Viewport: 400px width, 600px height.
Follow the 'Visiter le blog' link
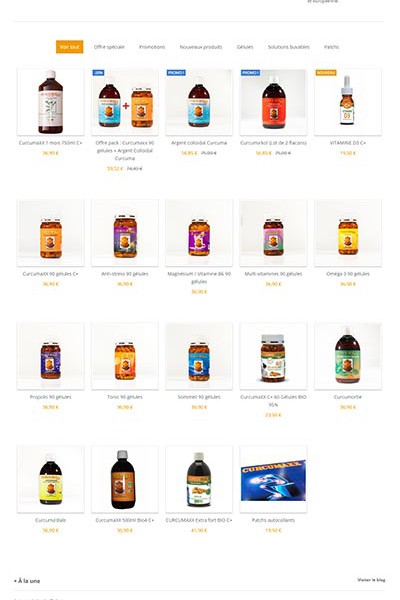point(371,580)
